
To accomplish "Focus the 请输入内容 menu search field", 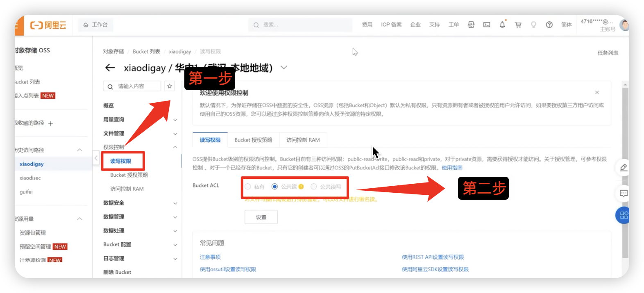I will pos(132,86).
